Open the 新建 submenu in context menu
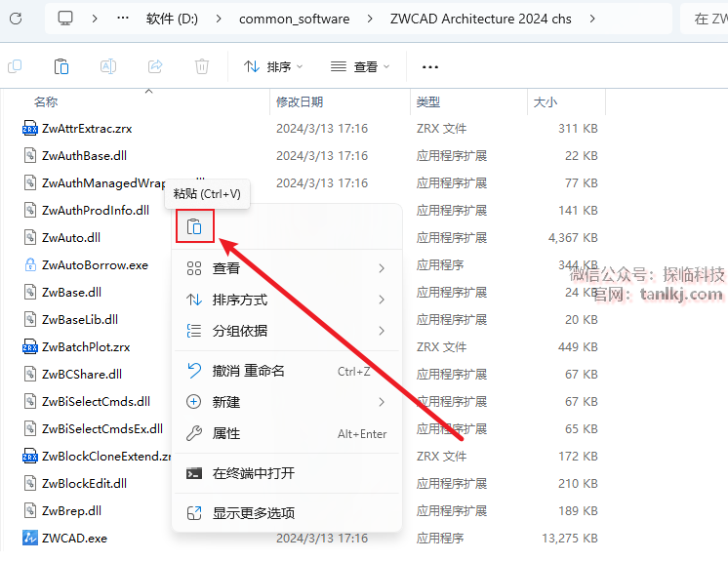728x561 pixels. click(x=287, y=402)
